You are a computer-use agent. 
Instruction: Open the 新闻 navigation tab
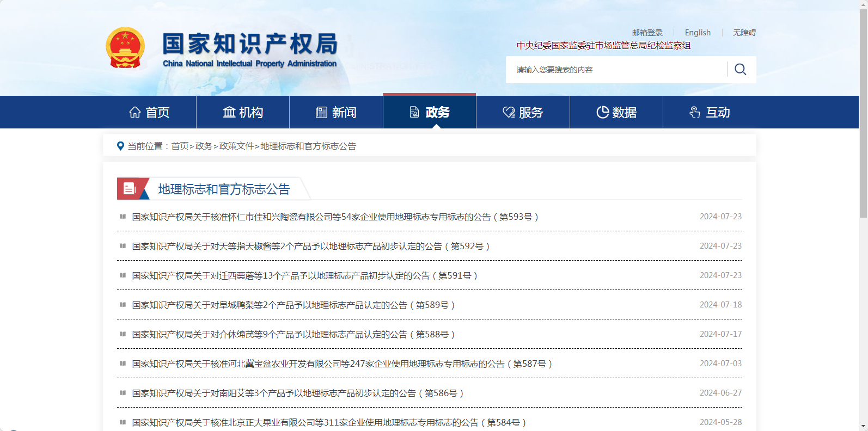pos(336,112)
